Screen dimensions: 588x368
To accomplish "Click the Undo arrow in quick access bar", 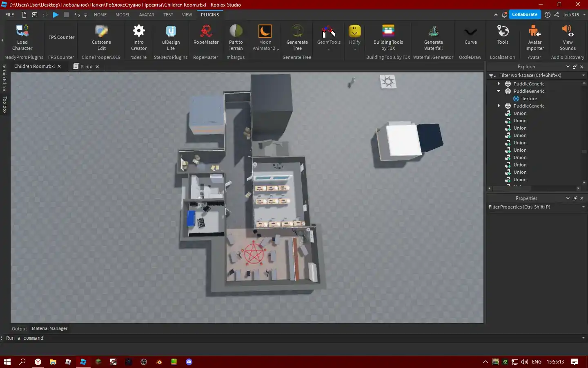I will pyautogui.click(x=77, y=15).
